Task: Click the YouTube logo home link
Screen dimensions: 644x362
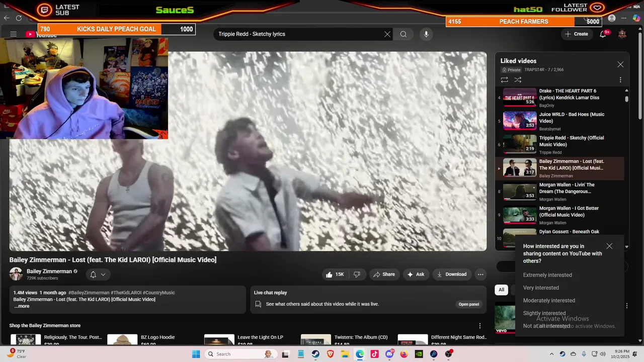Action: point(41,34)
